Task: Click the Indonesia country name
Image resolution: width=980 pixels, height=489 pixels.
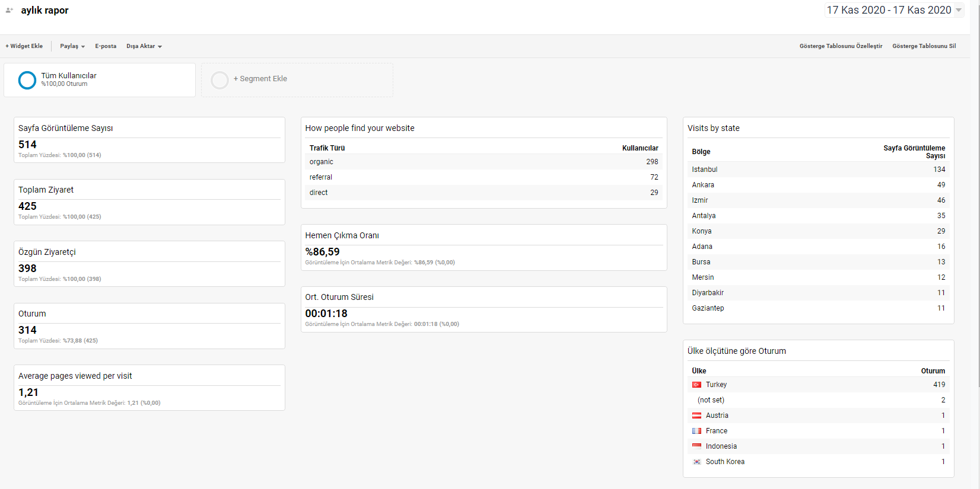Action: coord(721,446)
